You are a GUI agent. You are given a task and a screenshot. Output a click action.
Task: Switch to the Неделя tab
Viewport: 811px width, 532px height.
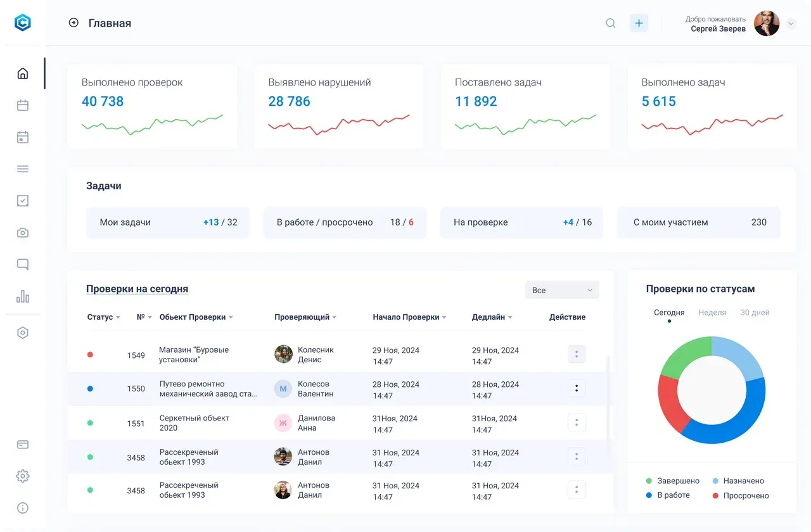tap(712, 313)
